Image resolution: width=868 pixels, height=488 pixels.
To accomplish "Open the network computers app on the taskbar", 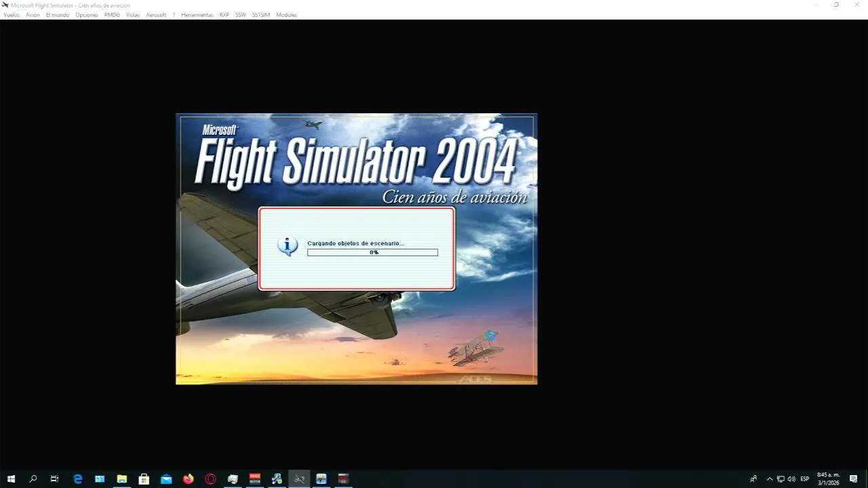I will coord(277,479).
